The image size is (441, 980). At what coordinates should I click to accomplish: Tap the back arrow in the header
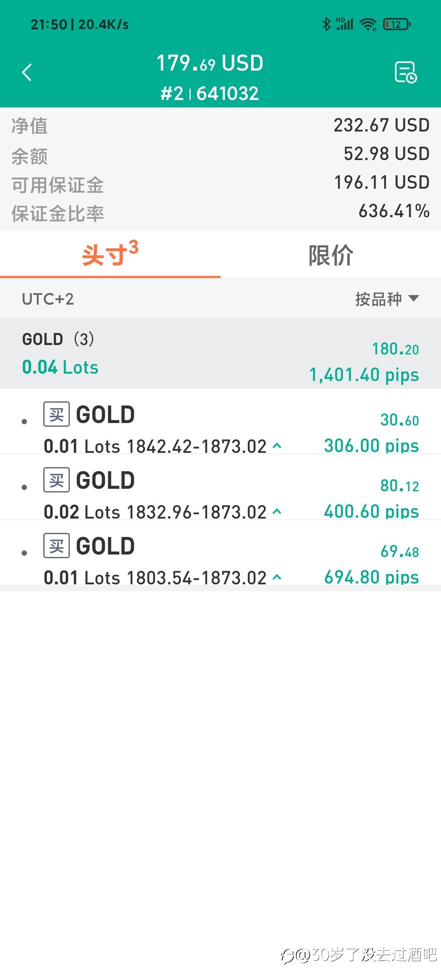(27, 73)
